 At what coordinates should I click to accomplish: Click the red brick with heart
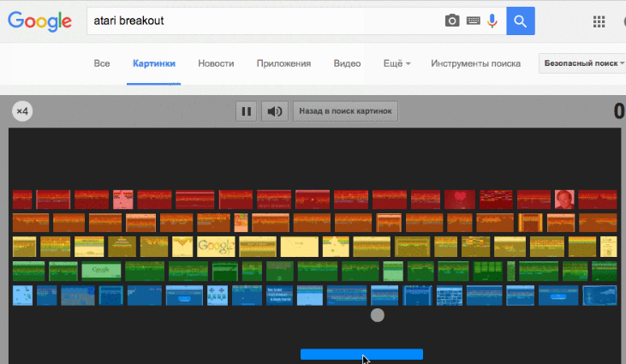pyautogui.click(x=460, y=200)
